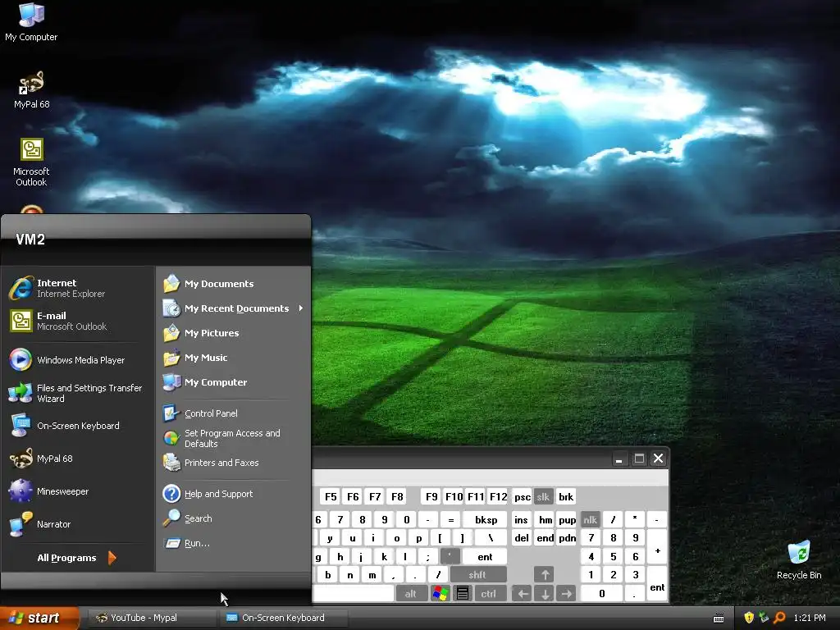840x630 pixels.
Task: Open My Documents folder in Start menu
Action: pyautogui.click(x=234, y=284)
